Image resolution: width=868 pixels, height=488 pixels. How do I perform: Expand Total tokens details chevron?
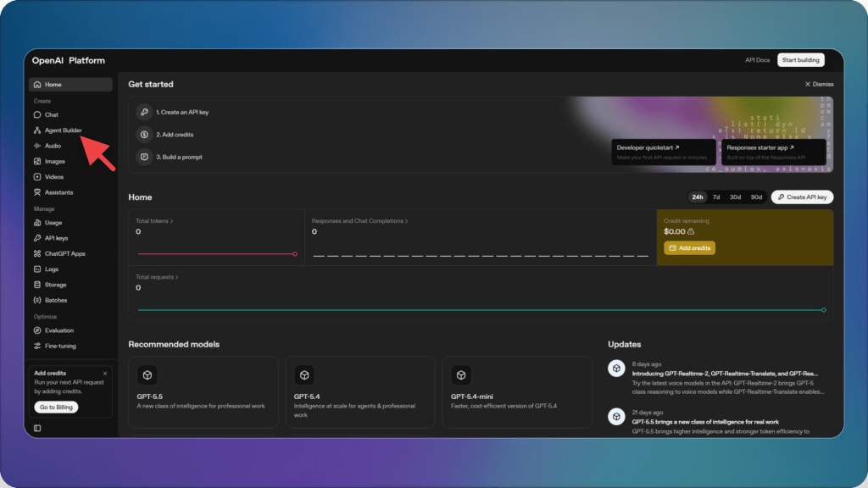[171, 221]
